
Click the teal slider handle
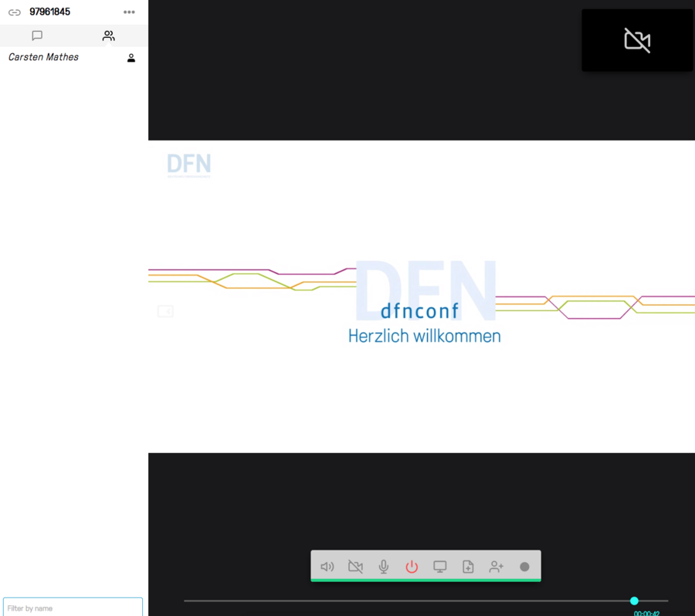pyautogui.click(x=634, y=601)
